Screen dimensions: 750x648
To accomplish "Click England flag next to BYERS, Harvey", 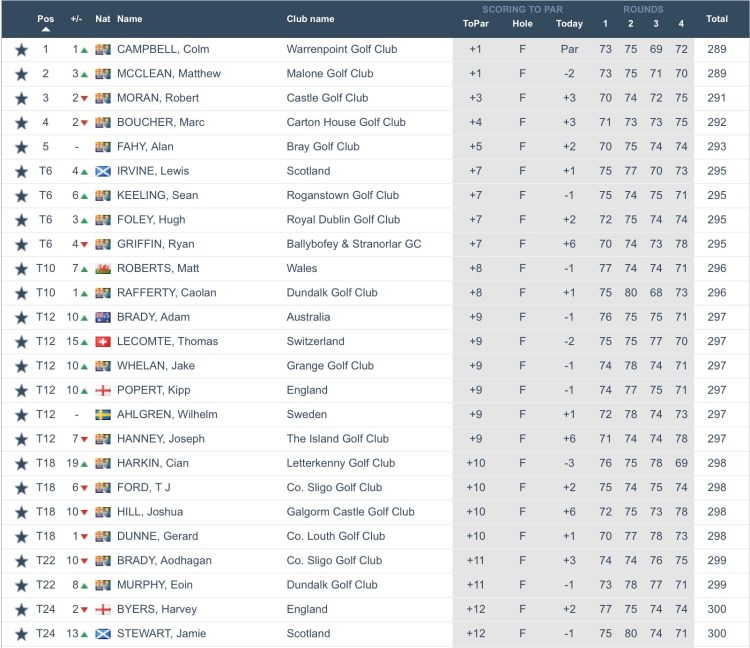I will pos(102,609).
